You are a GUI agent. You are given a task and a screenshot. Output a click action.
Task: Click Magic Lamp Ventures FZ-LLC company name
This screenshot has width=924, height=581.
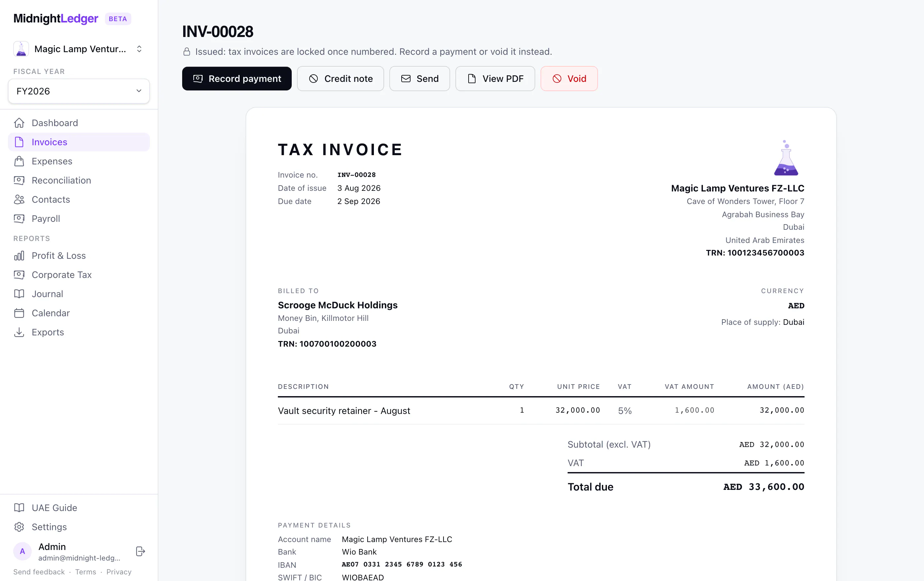click(738, 188)
